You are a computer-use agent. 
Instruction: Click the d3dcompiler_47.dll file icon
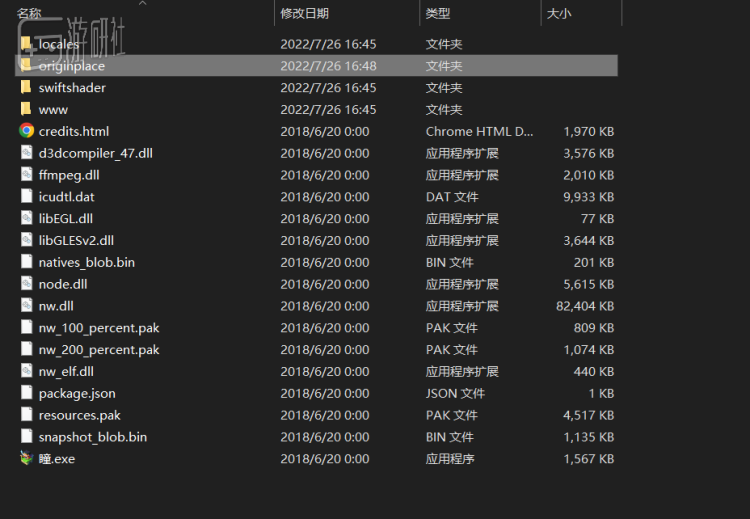(x=26, y=153)
